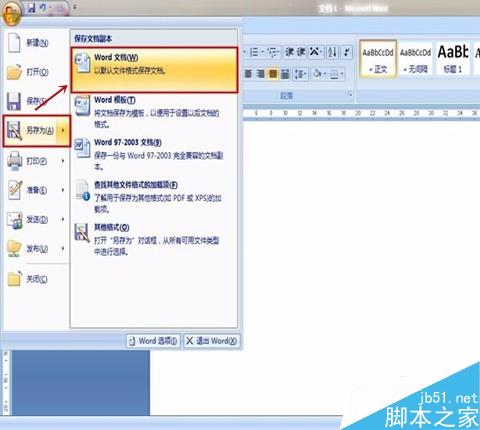The height and width of the screenshot is (430, 480).
Task: Expand the 发送 submenu arrow
Action: pyautogui.click(x=63, y=219)
